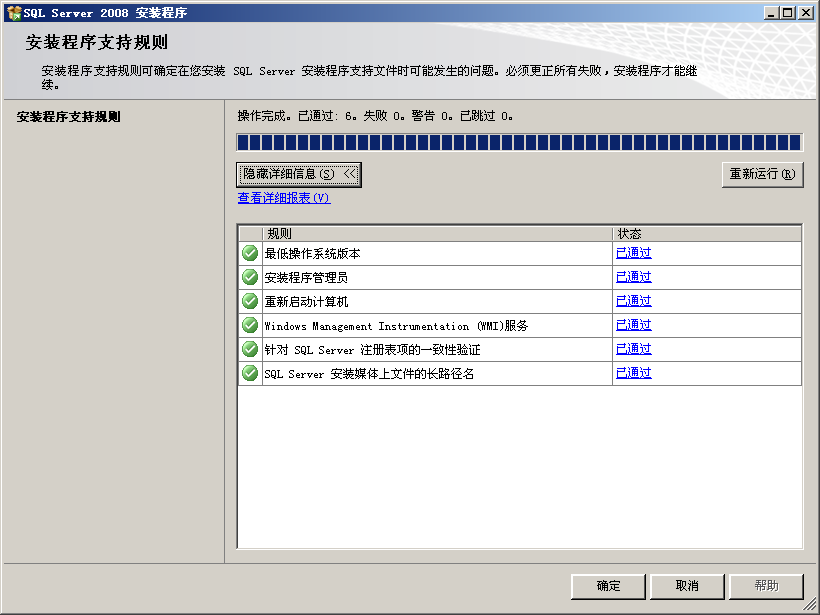Viewport: 820px width, 615px height.
Task: Click the 规则 column header
Action: coord(437,233)
